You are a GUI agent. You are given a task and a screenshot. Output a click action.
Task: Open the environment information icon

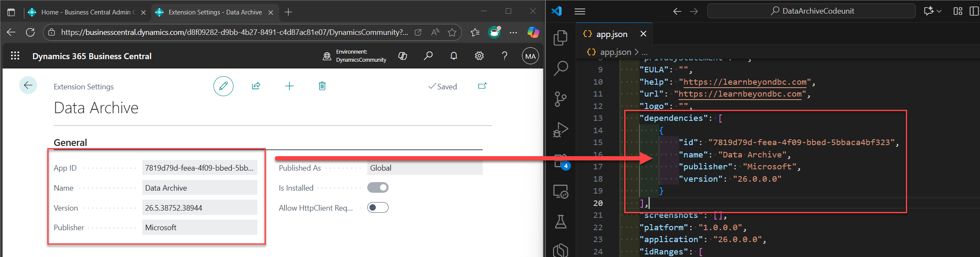click(327, 56)
